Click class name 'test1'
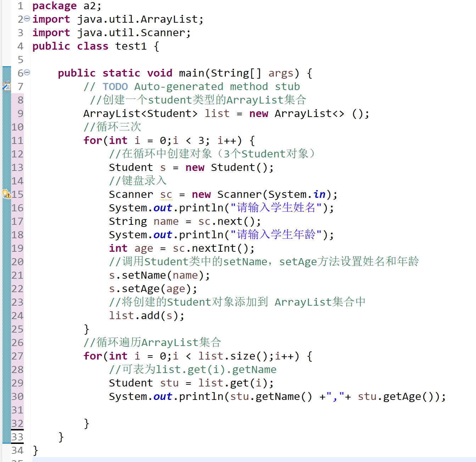 coord(131,46)
